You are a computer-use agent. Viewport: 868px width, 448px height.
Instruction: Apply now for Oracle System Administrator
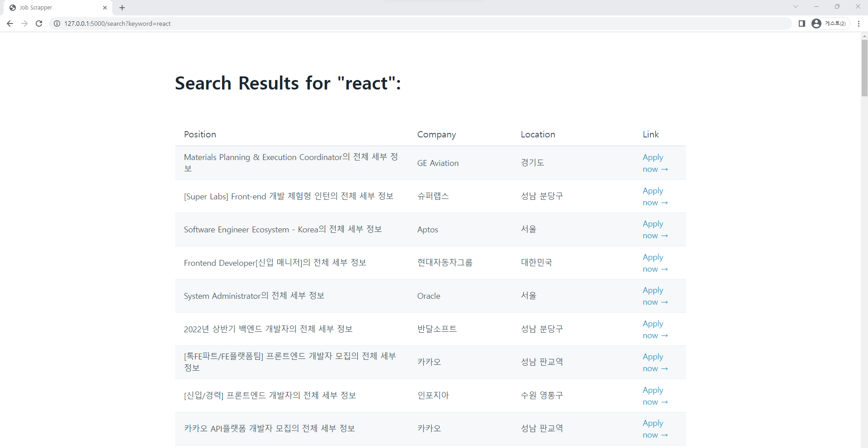click(655, 296)
